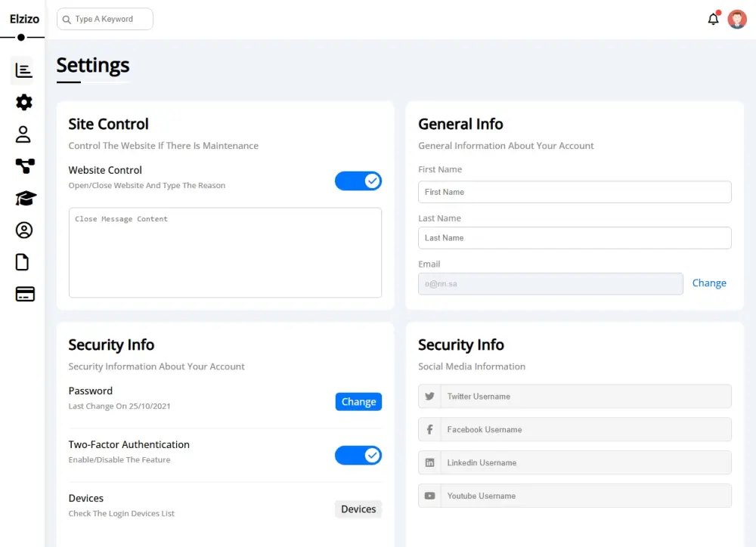This screenshot has height=547, width=756.
Task: Go to the profile user icon in sidebar
Action: pyautogui.click(x=23, y=134)
